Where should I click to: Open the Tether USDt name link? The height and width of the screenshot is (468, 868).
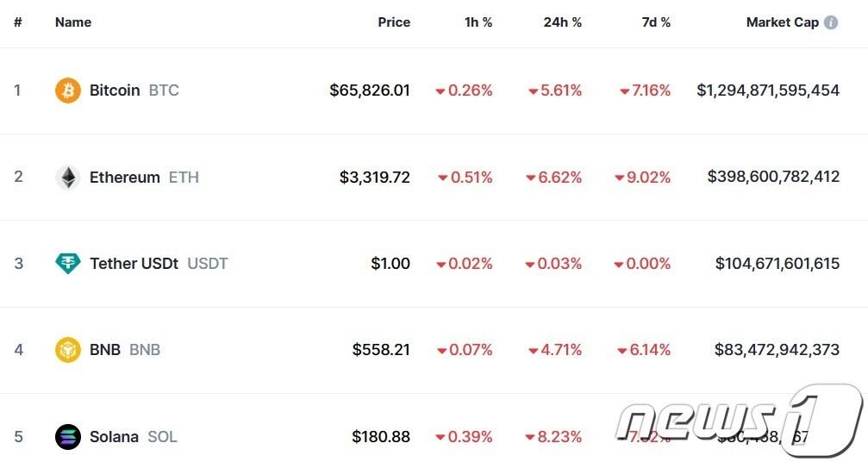click(134, 264)
